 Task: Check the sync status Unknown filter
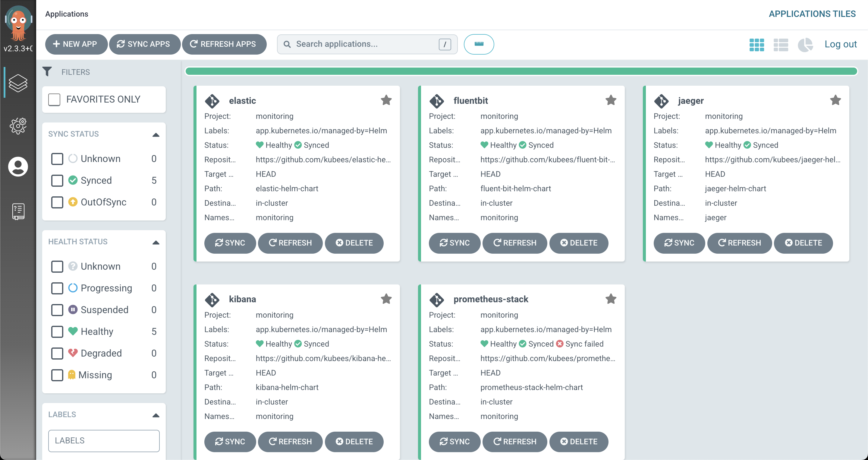click(57, 158)
